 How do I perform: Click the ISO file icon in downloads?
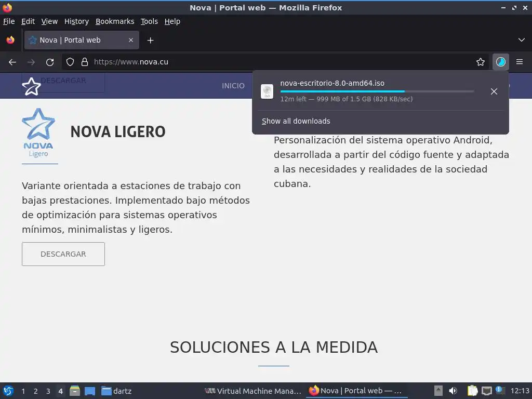(x=267, y=91)
